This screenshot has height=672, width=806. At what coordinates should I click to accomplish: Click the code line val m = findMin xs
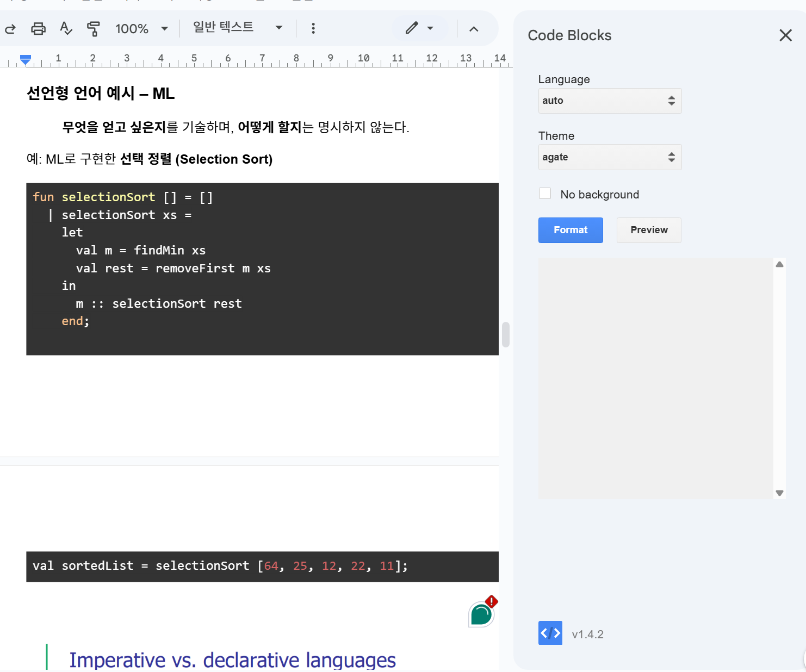(x=141, y=251)
